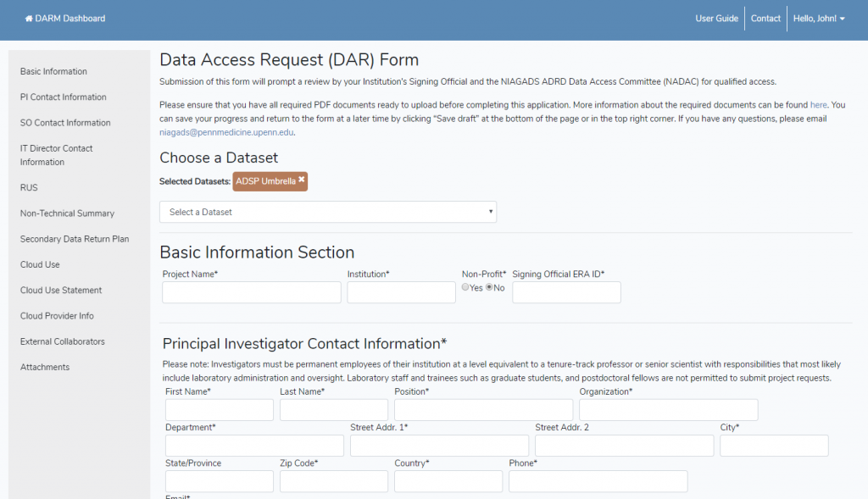
Task: Click the Street Addr. 1 field
Action: coord(440,446)
